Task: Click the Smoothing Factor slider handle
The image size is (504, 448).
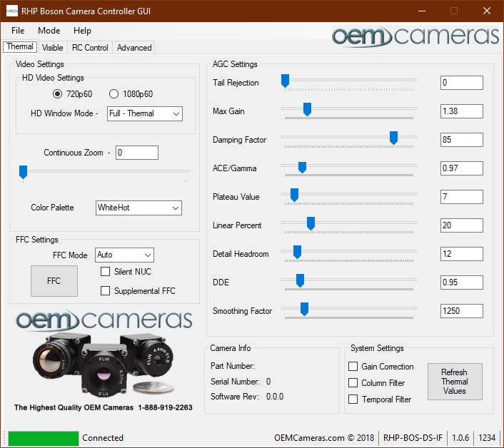Action: (x=304, y=309)
